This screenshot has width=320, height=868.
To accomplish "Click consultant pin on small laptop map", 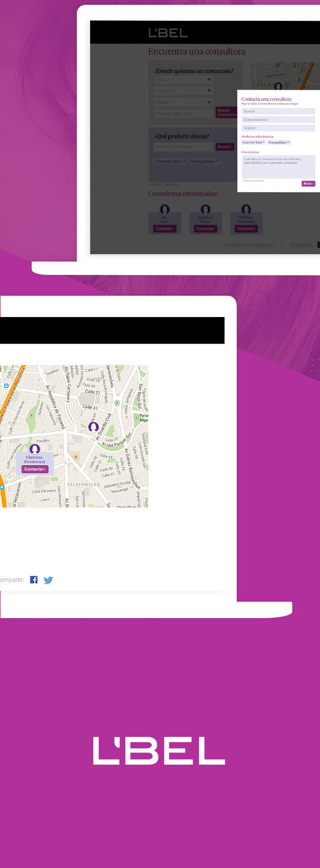I will [278, 86].
